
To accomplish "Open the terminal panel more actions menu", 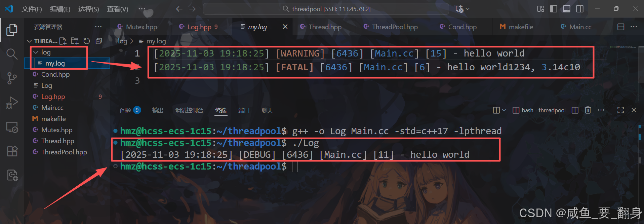I will pos(601,110).
